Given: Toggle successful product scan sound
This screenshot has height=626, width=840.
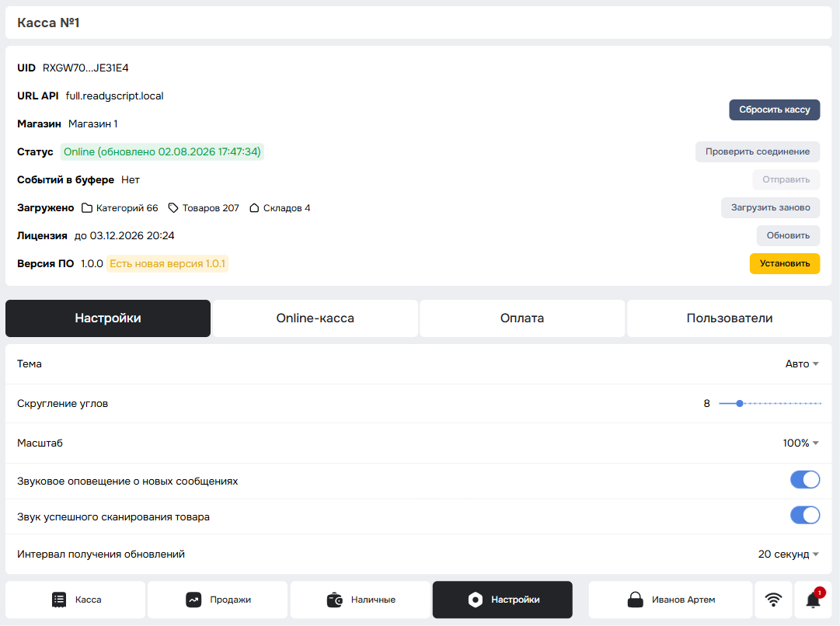Looking at the screenshot, I should 804,515.
